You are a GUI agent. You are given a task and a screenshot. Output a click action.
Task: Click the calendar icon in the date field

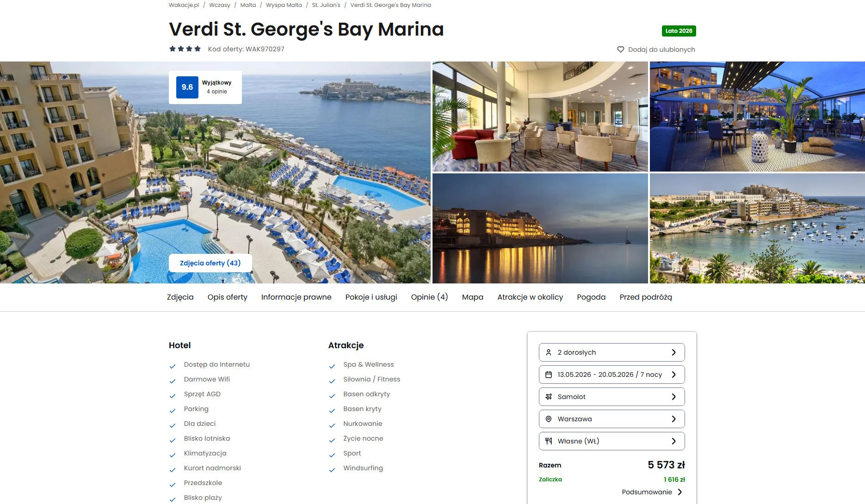(549, 375)
